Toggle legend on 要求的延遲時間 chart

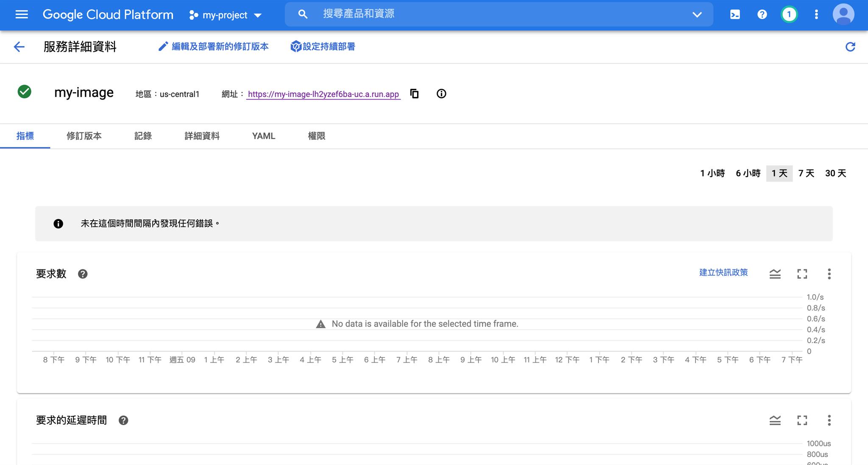tap(775, 421)
